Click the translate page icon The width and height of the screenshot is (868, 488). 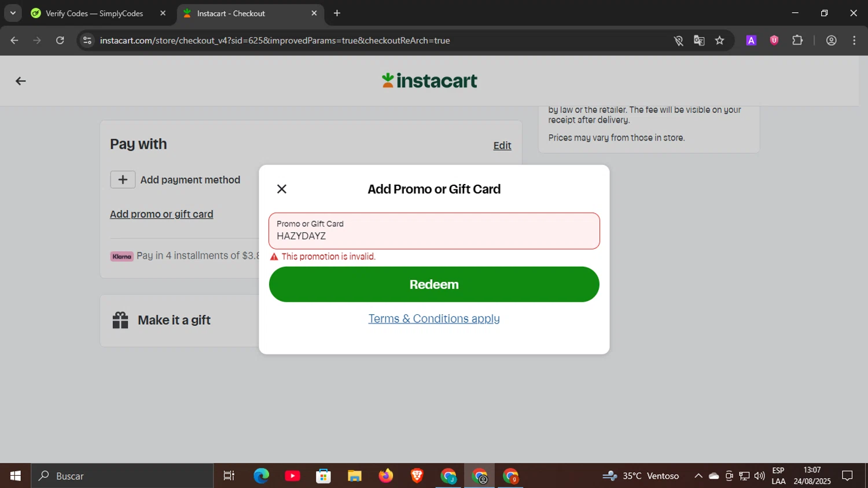[x=699, y=41]
